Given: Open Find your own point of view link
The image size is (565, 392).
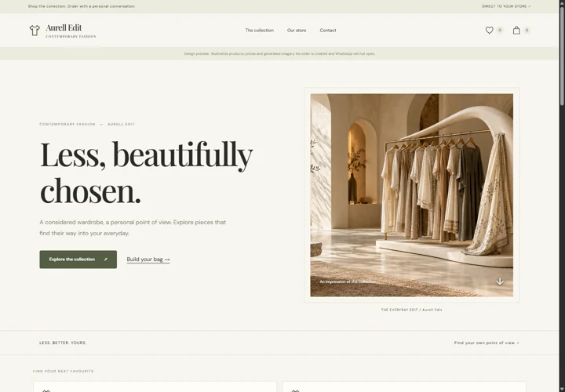Looking at the screenshot, I should coord(487,343).
